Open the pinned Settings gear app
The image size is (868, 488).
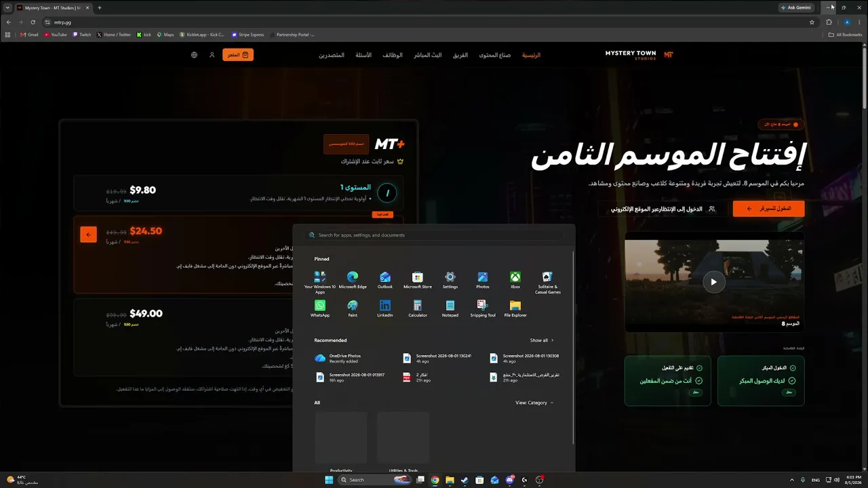pyautogui.click(x=450, y=281)
